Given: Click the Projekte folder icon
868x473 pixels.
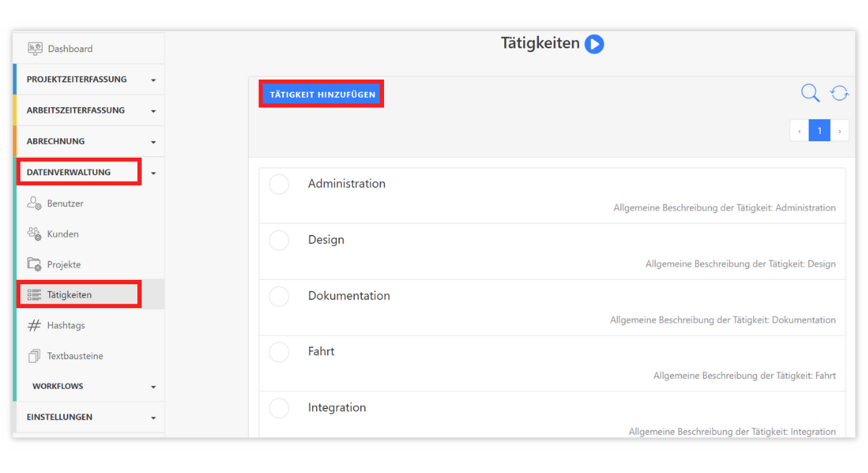Looking at the screenshot, I should pyautogui.click(x=34, y=264).
